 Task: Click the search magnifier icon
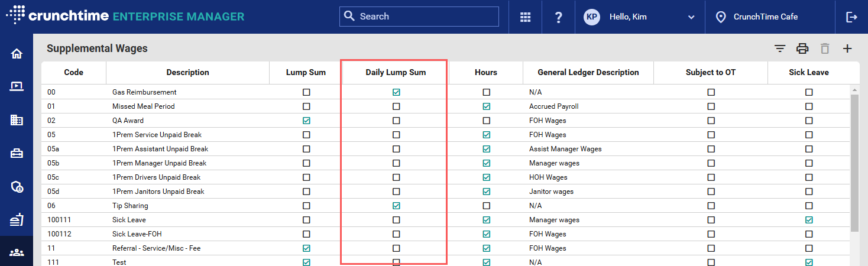click(349, 17)
